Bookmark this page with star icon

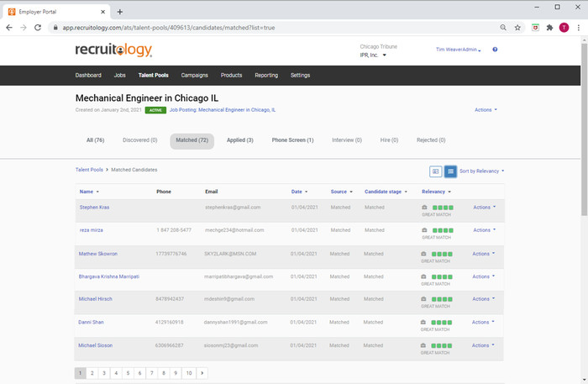click(x=517, y=28)
